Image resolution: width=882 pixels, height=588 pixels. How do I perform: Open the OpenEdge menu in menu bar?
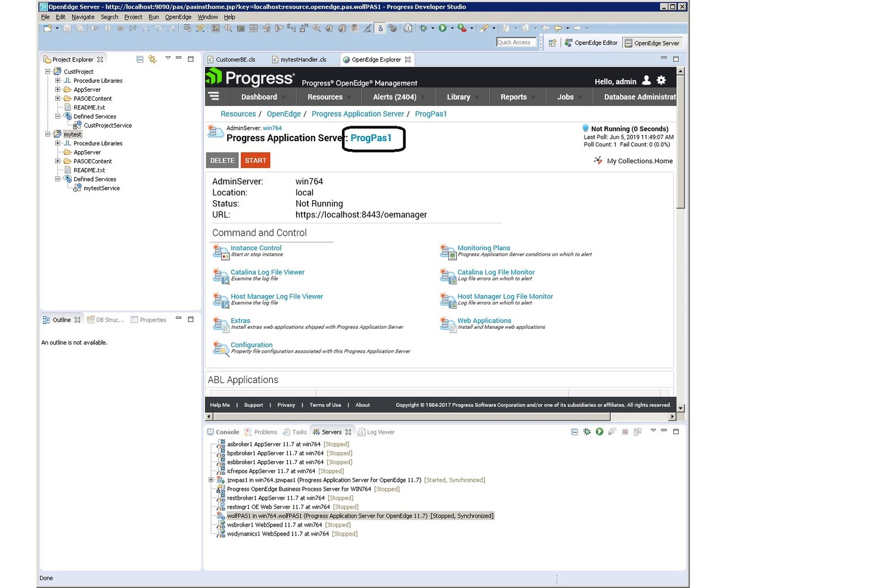click(x=178, y=17)
